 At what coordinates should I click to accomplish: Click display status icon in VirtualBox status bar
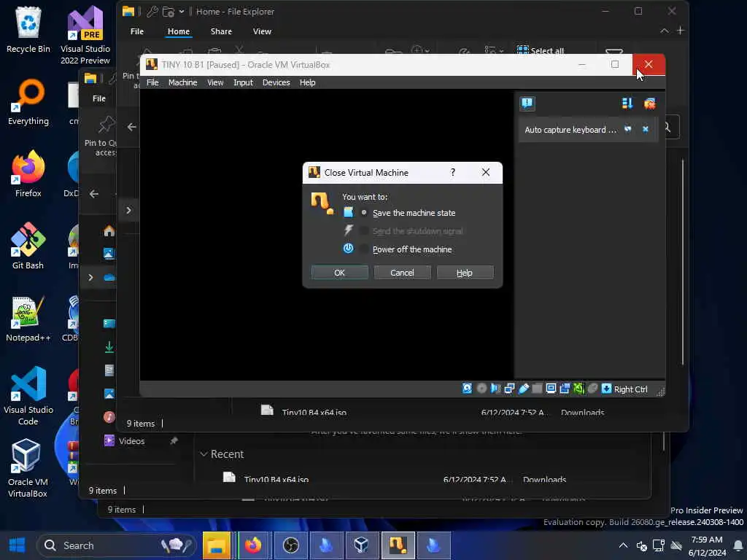pyautogui.click(x=551, y=389)
